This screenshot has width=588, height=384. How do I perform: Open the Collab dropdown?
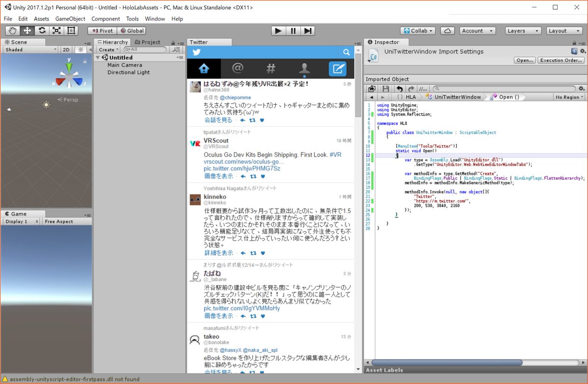pyautogui.click(x=418, y=31)
